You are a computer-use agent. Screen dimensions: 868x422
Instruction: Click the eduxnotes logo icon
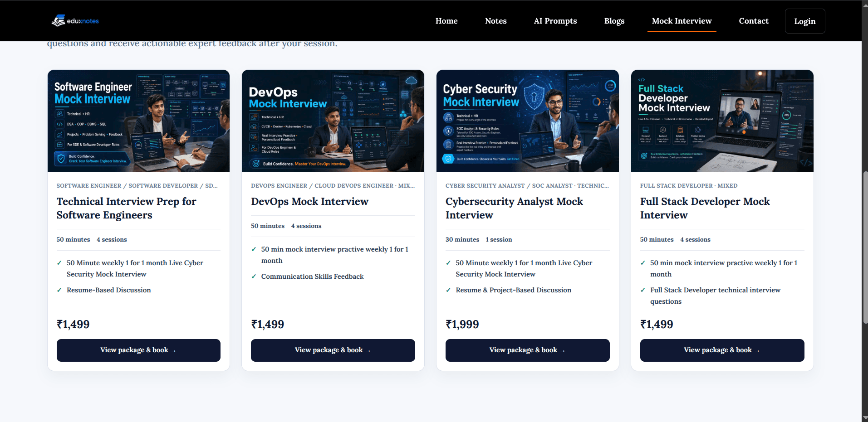pos(59,21)
